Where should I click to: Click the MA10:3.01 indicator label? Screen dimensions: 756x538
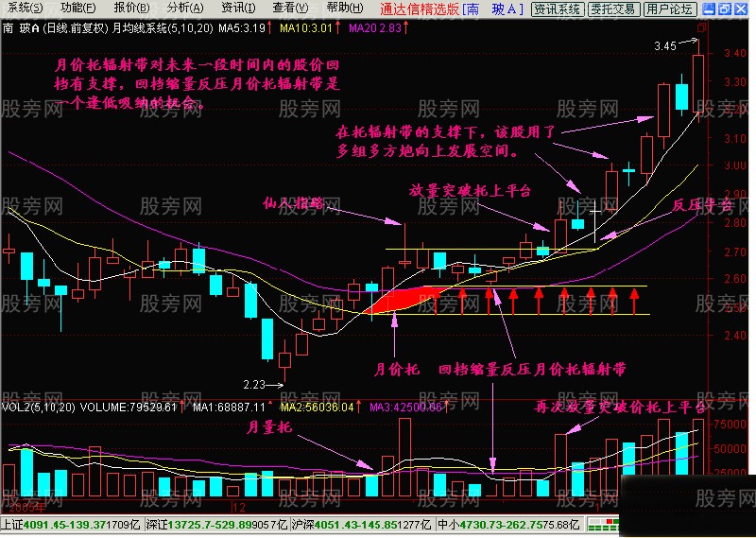tap(306, 28)
